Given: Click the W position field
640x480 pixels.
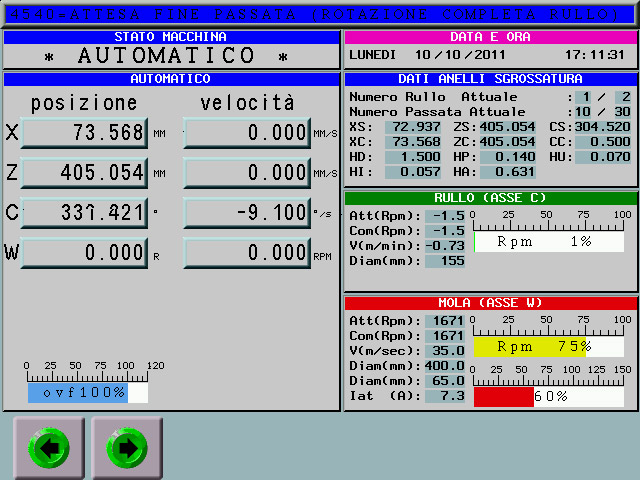Looking at the screenshot, I should [x=84, y=253].
